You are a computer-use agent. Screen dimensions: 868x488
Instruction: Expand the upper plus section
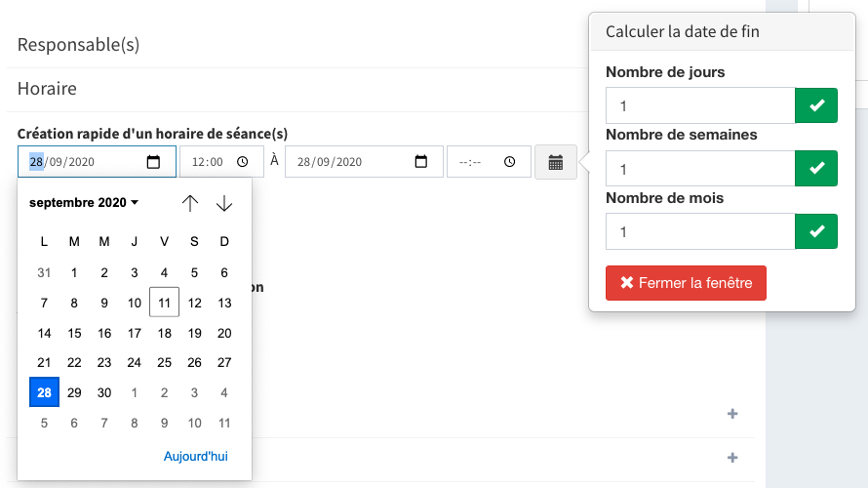click(x=732, y=414)
